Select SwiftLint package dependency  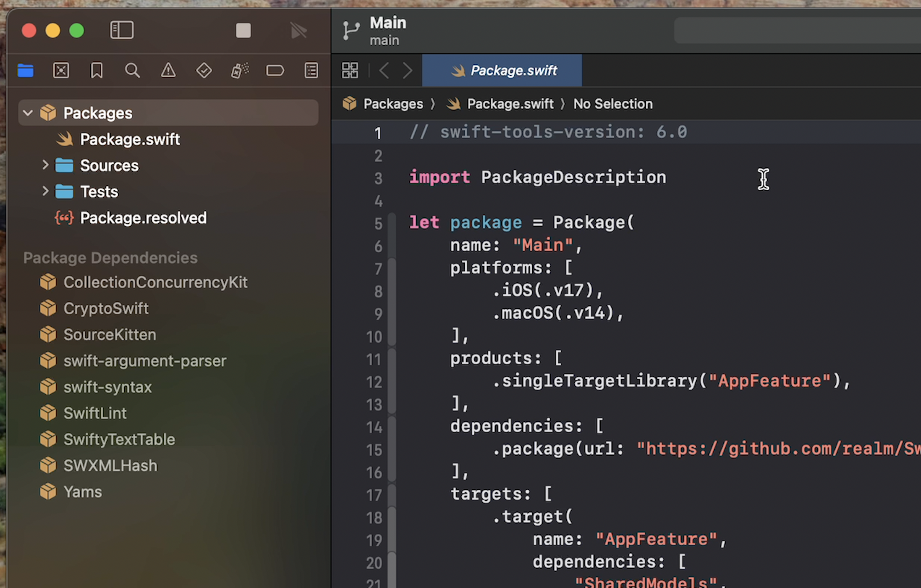click(x=95, y=413)
